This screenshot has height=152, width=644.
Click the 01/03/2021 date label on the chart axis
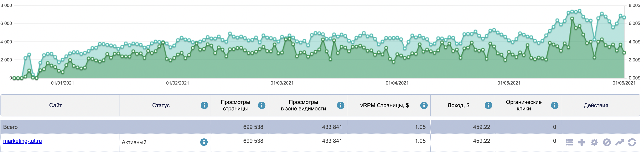[282, 83]
